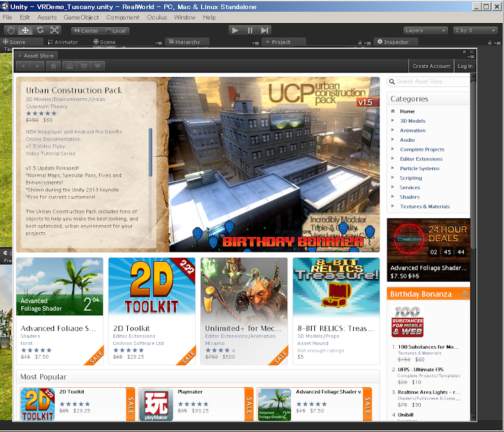Open the Hierarchy panel options menu
Viewport: 504px width, 432px height.
coord(255,43)
